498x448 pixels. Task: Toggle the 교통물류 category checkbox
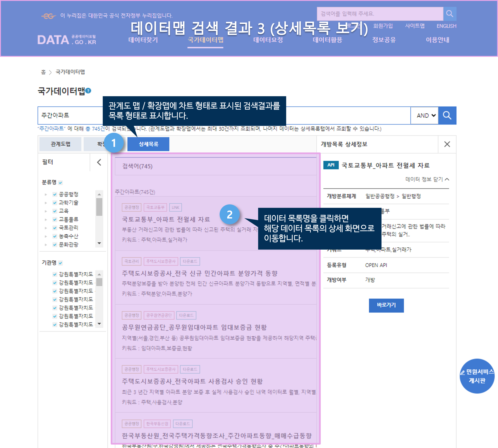pos(55,220)
